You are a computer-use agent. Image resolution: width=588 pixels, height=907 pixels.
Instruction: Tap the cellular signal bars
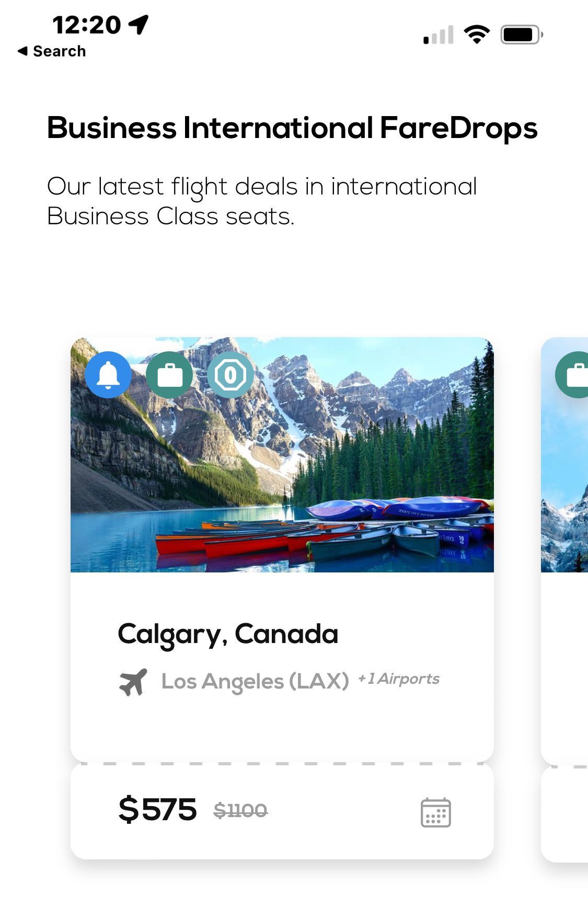(438, 36)
